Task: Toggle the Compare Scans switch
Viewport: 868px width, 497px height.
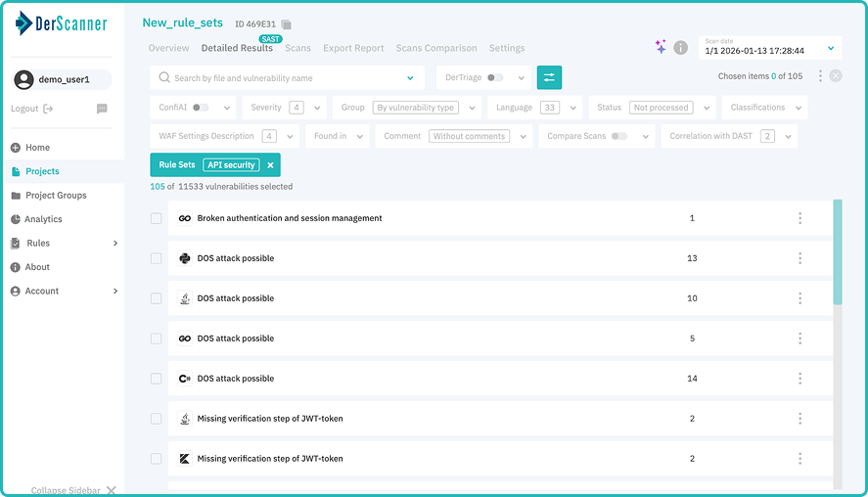Action: [x=618, y=136]
